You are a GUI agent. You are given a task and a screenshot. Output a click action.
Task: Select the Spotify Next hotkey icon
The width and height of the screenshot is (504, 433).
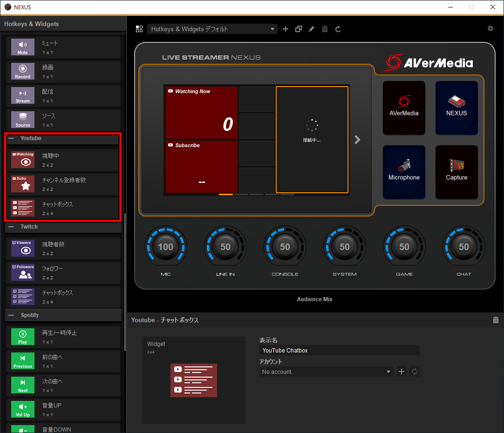click(x=22, y=385)
